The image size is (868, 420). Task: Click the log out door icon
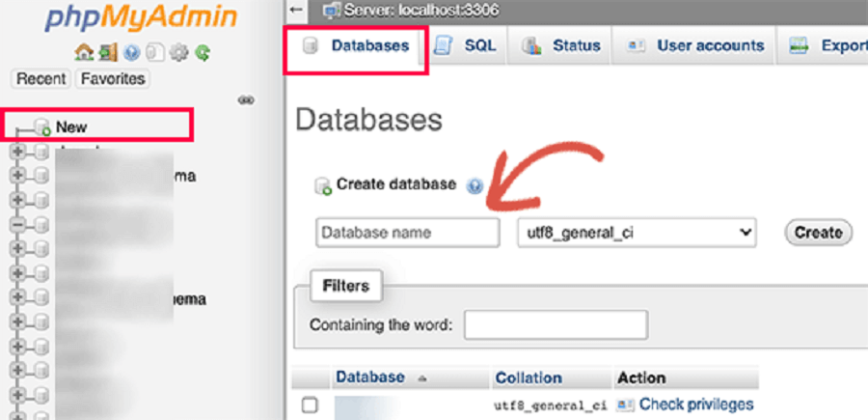pos(107,53)
